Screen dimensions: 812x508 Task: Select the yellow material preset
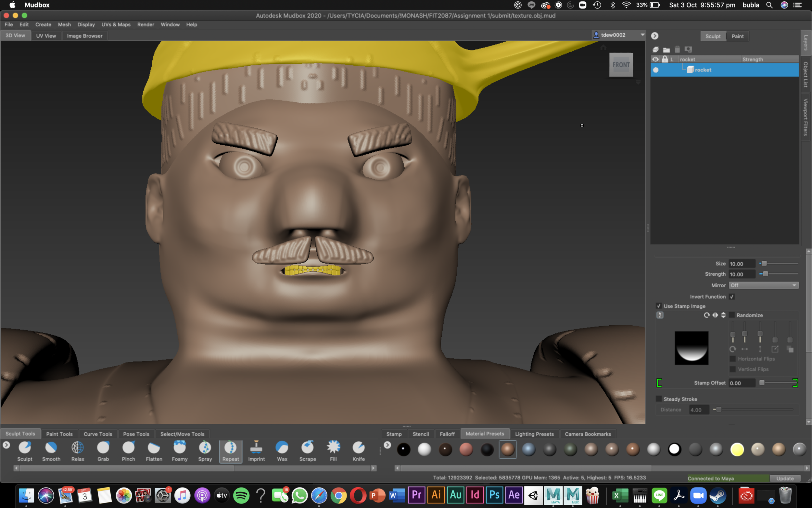(x=737, y=449)
